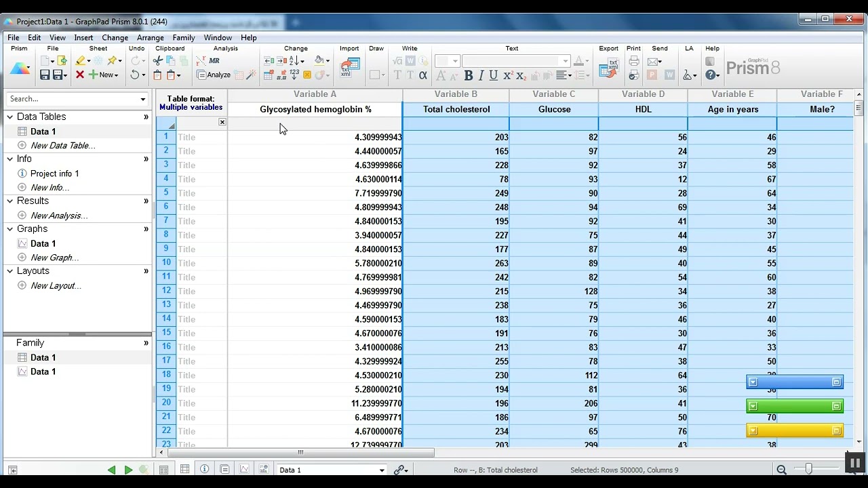Image resolution: width=868 pixels, height=488 pixels.
Task: Collapse the Layouts section
Action: 10,271
